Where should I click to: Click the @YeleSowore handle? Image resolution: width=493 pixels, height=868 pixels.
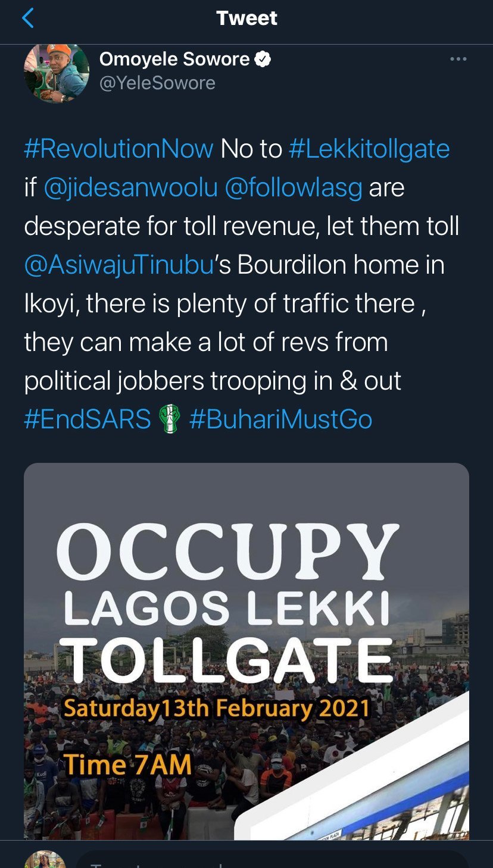pos(157,83)
